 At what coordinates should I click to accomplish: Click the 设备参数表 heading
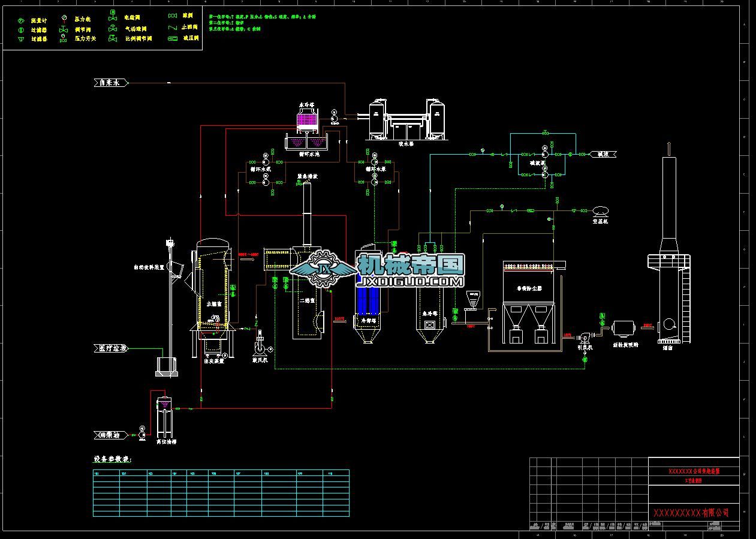coord(112,459)
